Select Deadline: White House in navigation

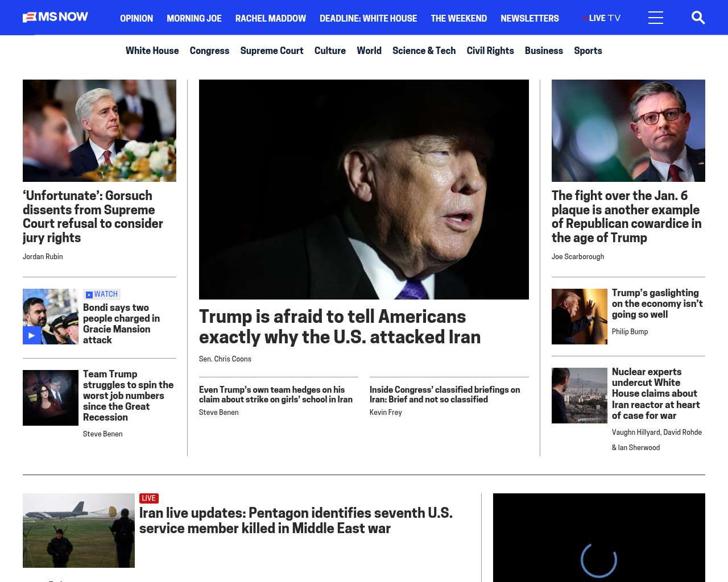click(x=368, y=18)
